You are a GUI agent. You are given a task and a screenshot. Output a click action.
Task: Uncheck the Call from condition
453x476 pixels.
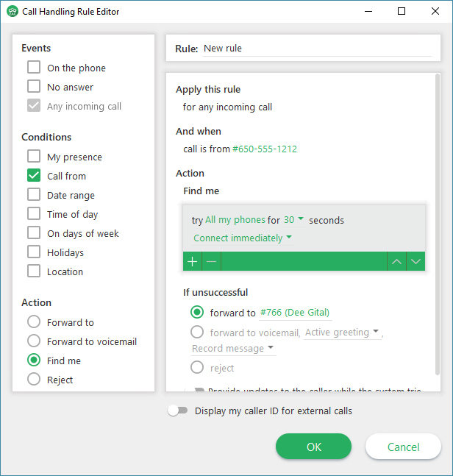pyautogui.click(x=34, y=175)
